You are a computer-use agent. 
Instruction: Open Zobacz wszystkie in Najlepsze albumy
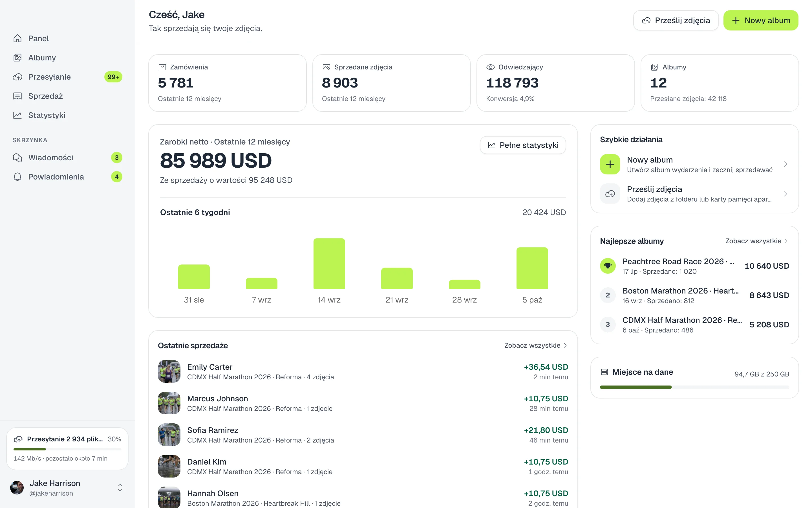pyautogui.click(x=757, y=241)
